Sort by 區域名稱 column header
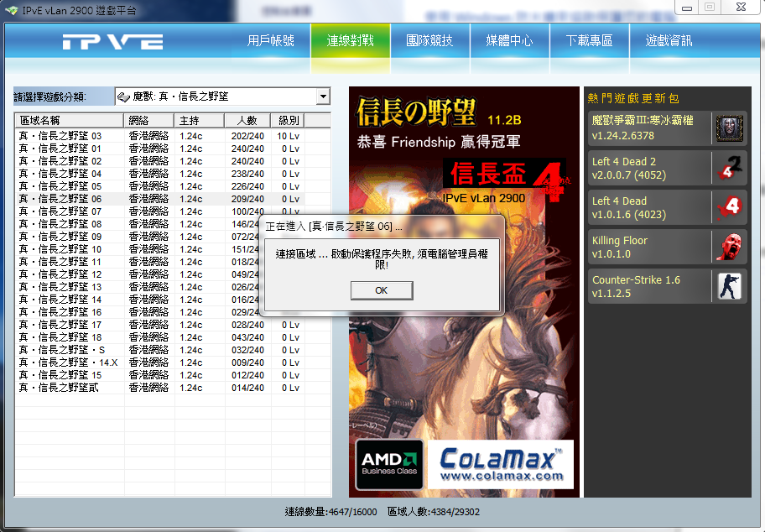 [x=70, y=120]
